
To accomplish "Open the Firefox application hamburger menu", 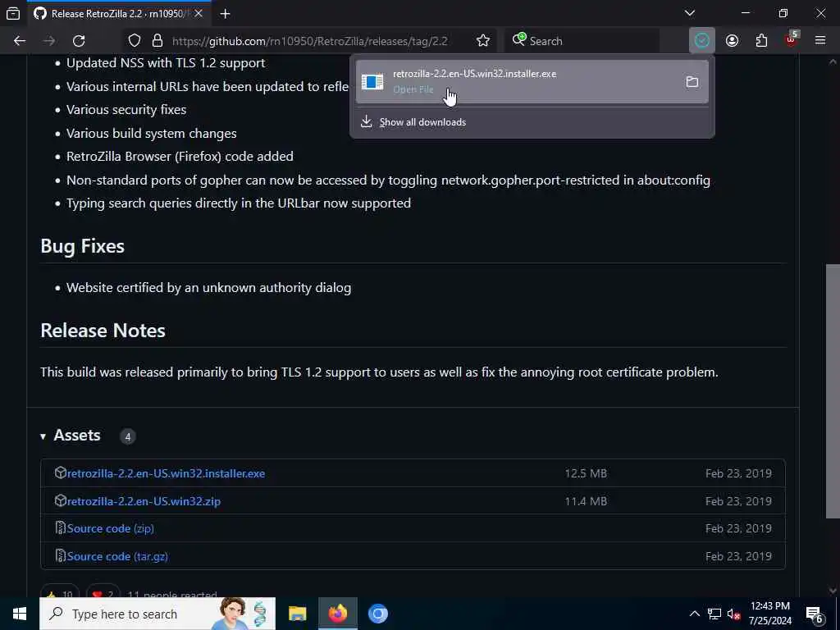I will pyautogui.click(x=820, y=40).
